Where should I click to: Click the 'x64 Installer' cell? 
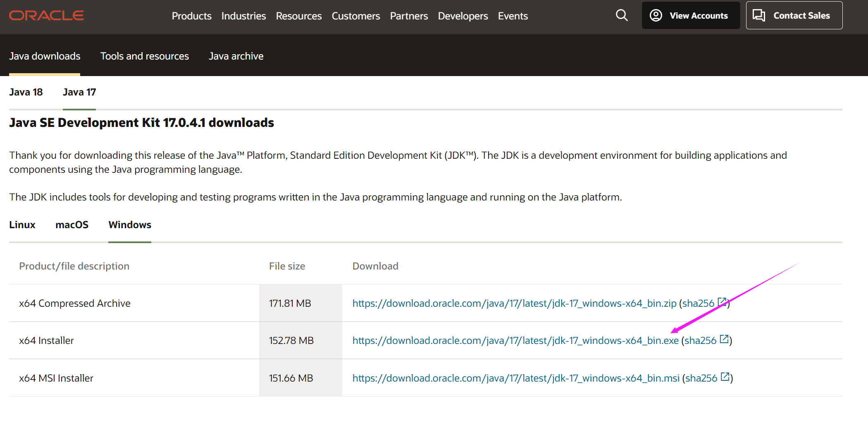[46, 340]
